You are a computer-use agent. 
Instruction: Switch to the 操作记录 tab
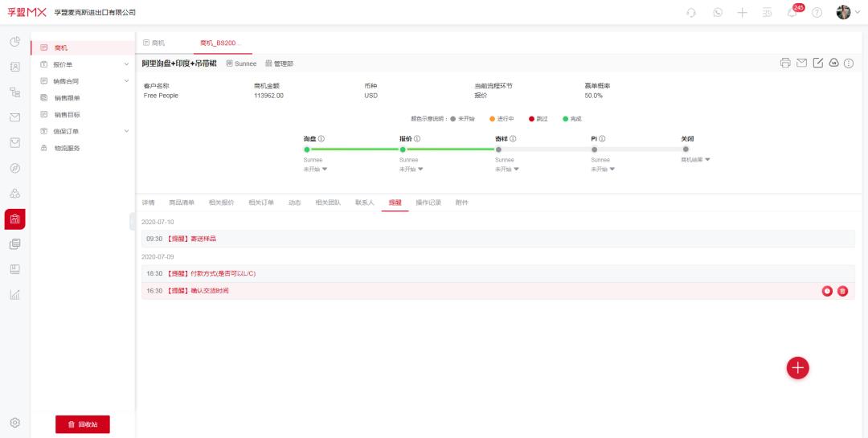coord(428,203)
